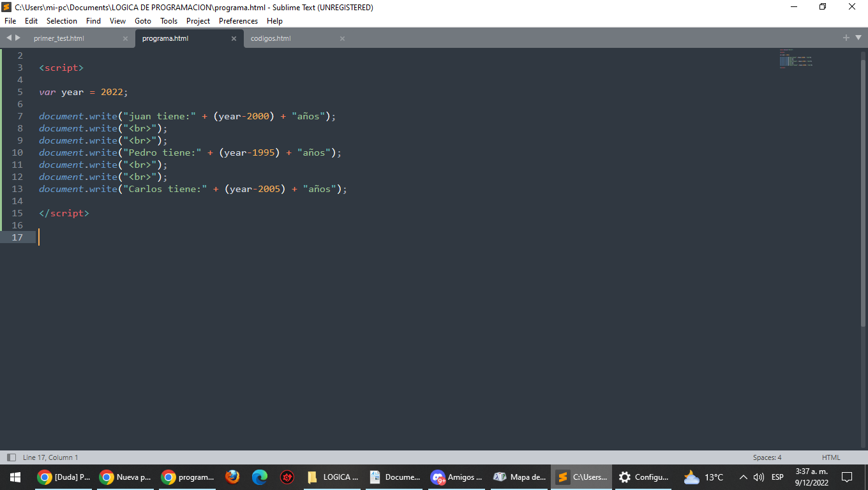Open the Tools menu
The width and height of the screenshot is (868, 490).
pyautogui.click(x=169, y=21)
